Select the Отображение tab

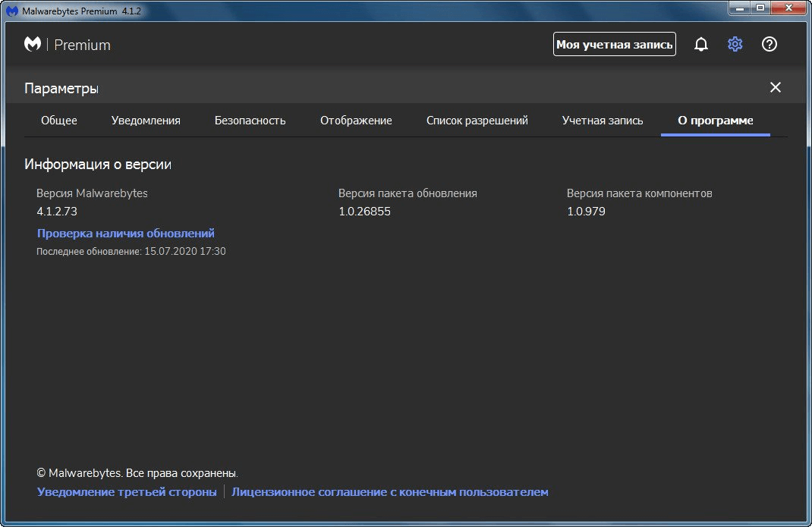(356, 121)
